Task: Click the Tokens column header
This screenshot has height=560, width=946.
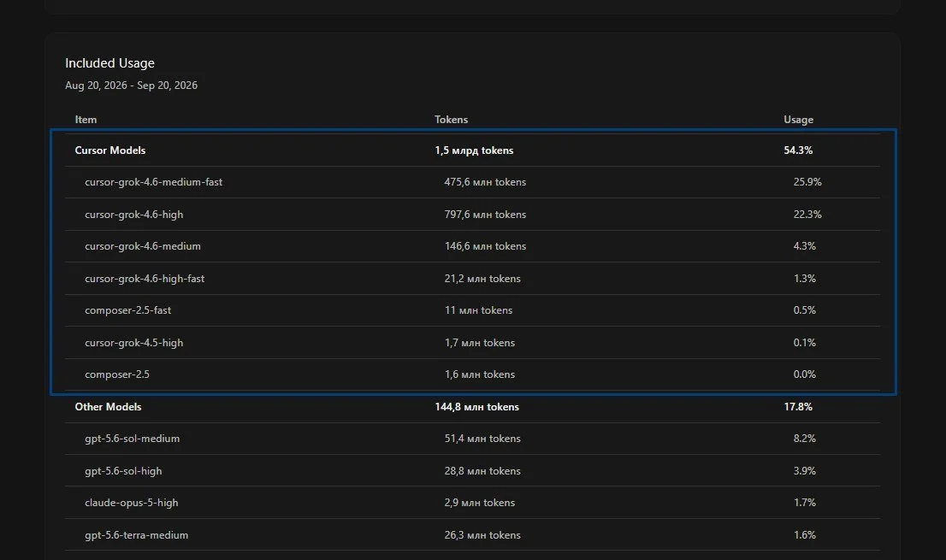Action: tap(452, 120)
